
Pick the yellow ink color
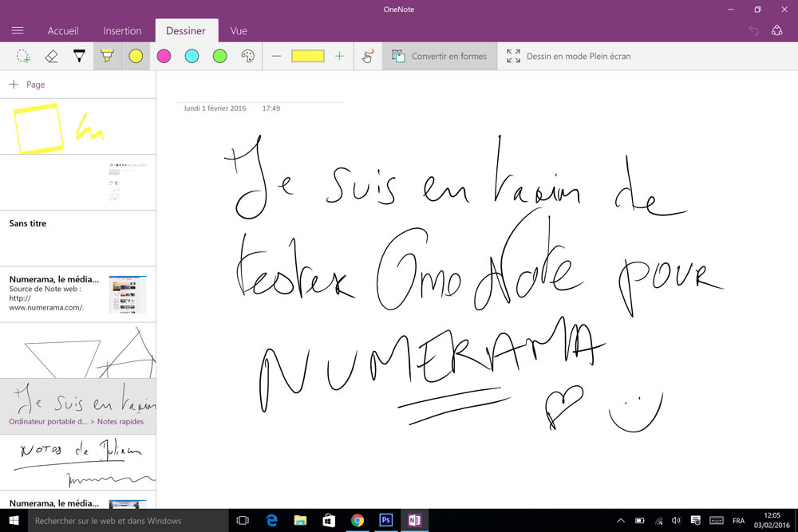[x=136, y=56]
